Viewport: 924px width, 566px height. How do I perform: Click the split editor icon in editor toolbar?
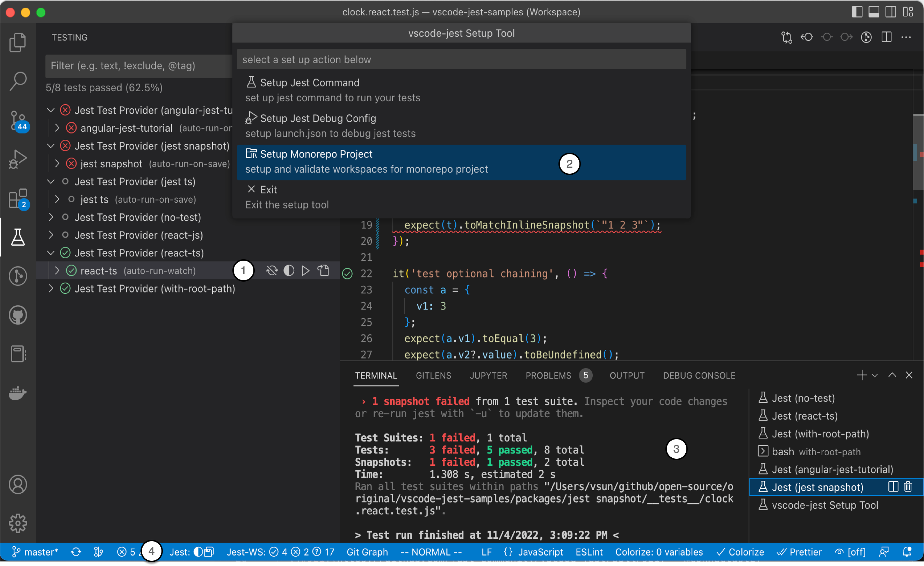886,37
